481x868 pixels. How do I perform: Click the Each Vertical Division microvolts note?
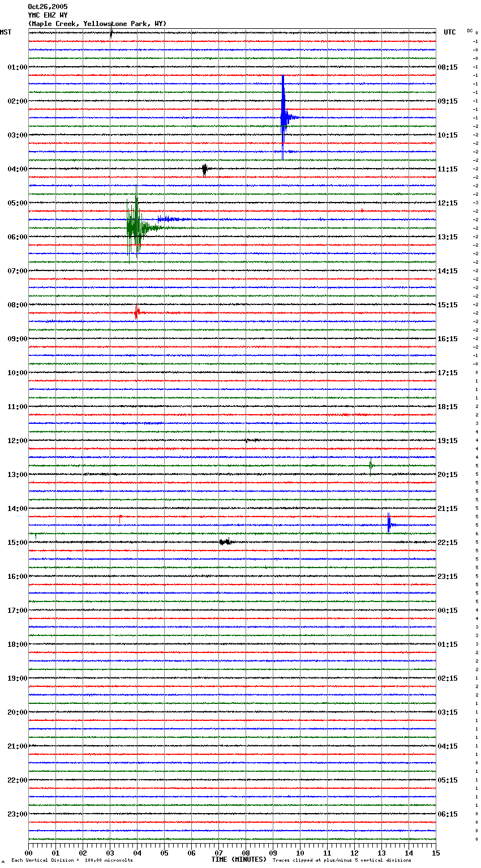click(x=72, y=861)
